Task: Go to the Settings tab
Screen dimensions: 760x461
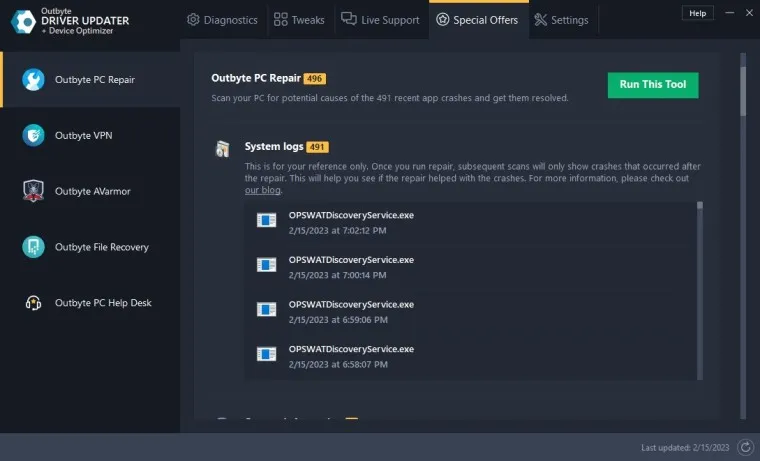Action: point(562,20)
